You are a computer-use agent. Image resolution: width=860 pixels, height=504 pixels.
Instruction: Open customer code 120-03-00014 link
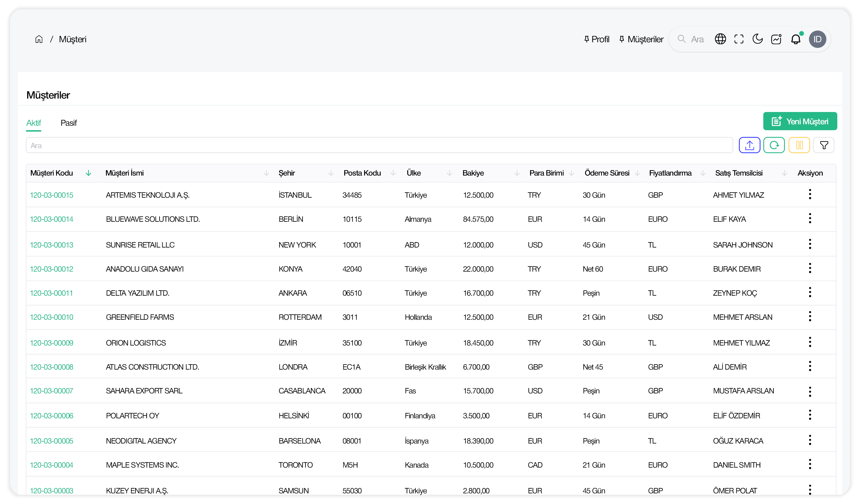click(x=52, y=219)
